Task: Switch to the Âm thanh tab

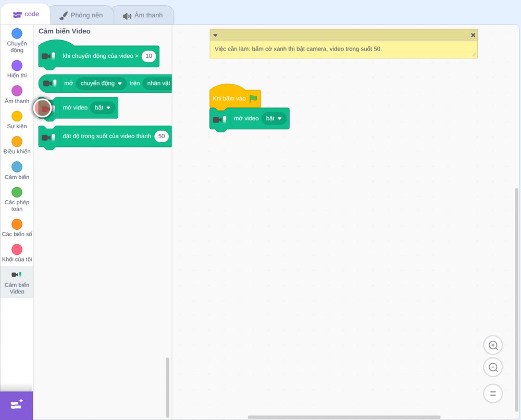Action: [x=143, y=15]
